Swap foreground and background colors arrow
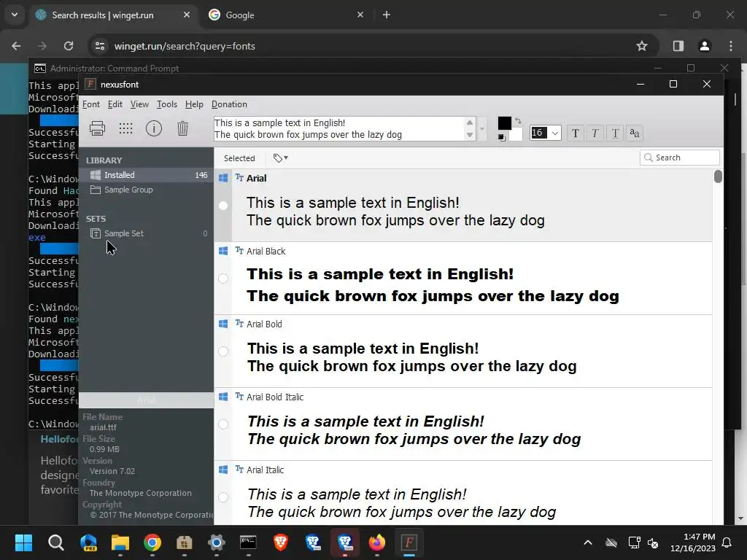The width and height of the screenshot is (747, 560). coord(519,121)
